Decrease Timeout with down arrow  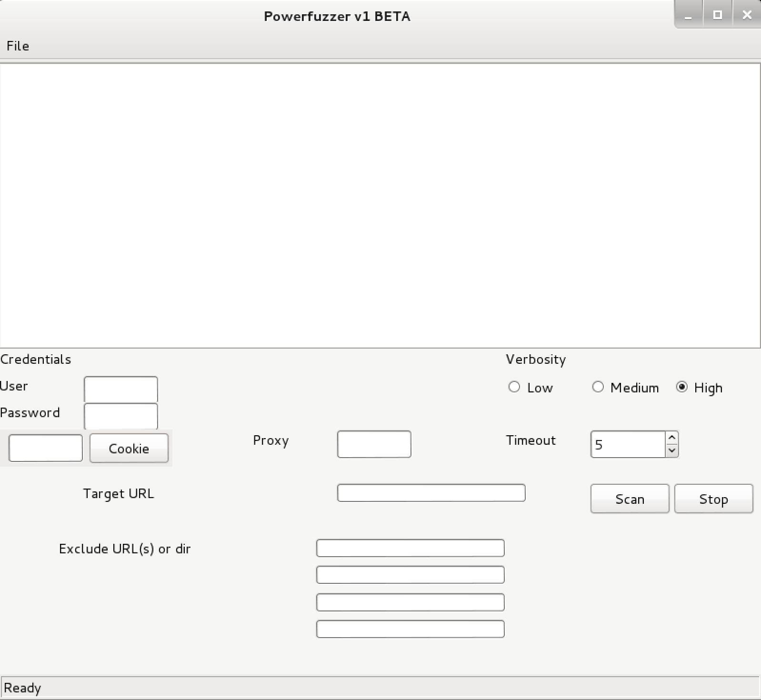[x=672, y=450]
